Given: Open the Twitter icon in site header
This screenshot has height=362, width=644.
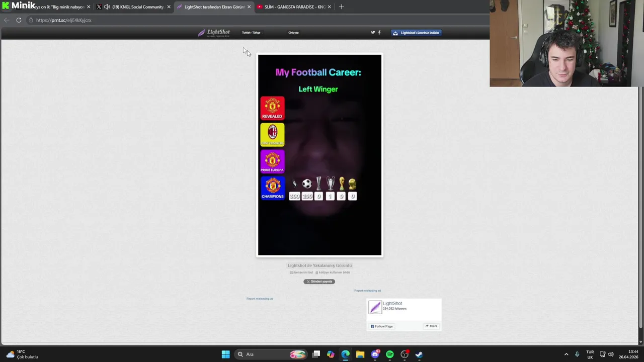Looking at the screenshot, I should click(x=373, y=32).
